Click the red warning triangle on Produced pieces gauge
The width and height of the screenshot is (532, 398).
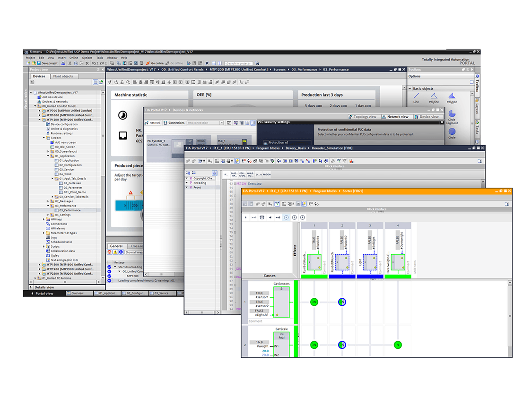(131, 193)
